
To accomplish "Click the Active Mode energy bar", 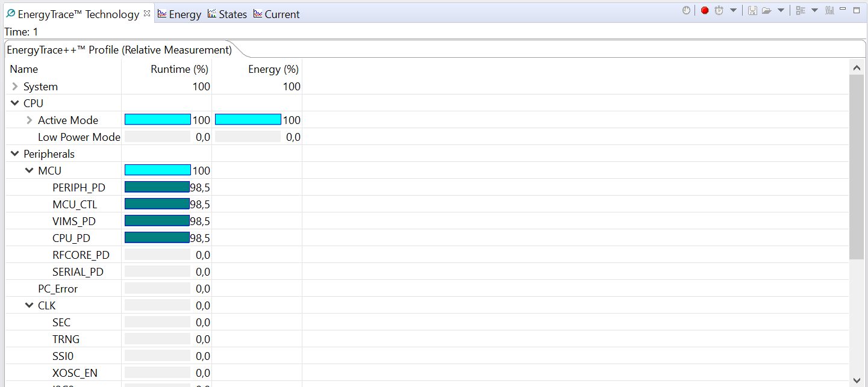I will pos(248,120).
